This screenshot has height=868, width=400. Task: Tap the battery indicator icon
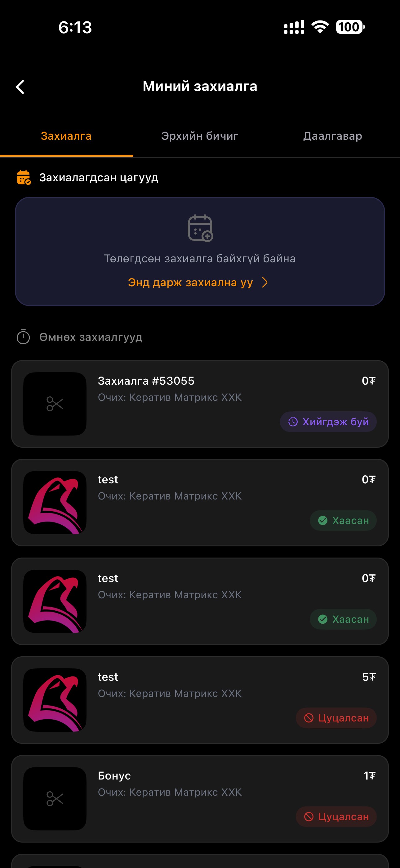point(350,27)
